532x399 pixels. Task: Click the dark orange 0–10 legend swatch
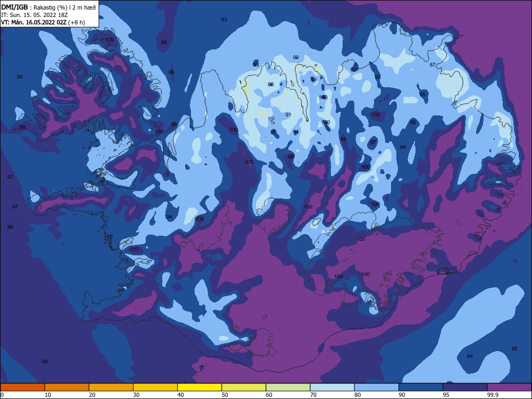pyautogui.click(x=22, y=387)
